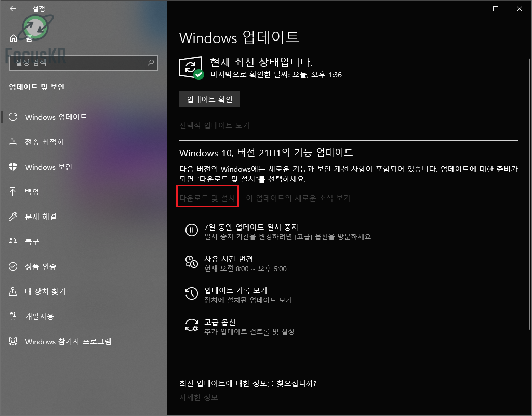
Task: Open Windows 참가자 프로그램 page
Action: click(68, 341)
